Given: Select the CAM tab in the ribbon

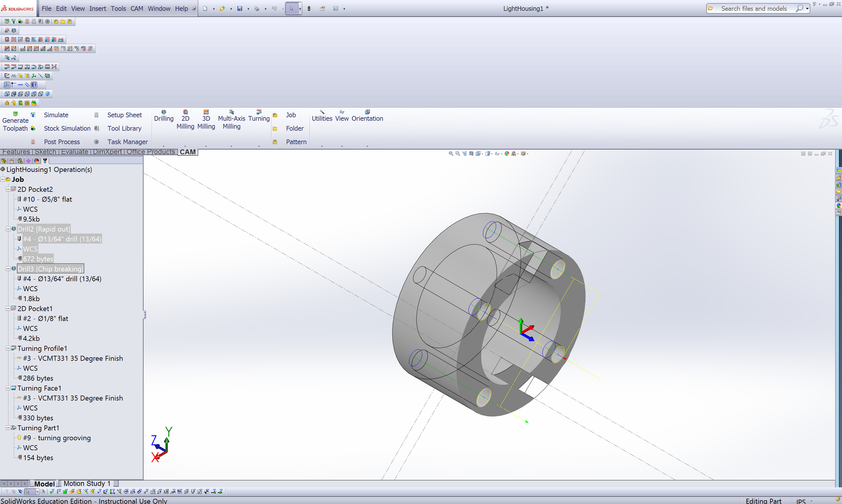Looking at the screenshot, I should click(188, 152).
